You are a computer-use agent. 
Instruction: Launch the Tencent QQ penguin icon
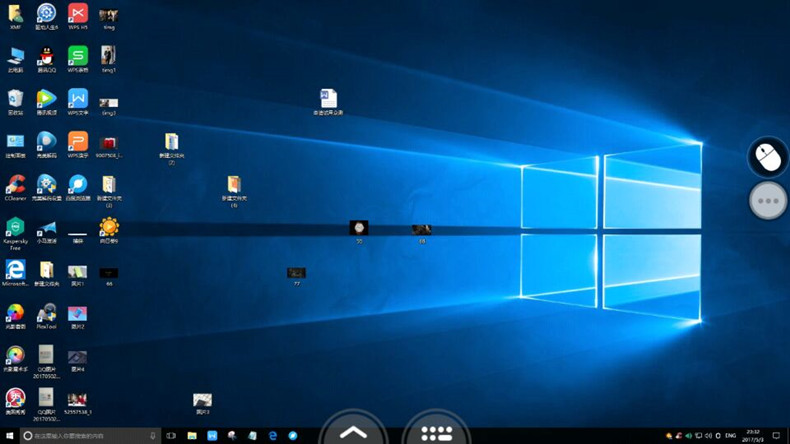[x=46, y=56]
